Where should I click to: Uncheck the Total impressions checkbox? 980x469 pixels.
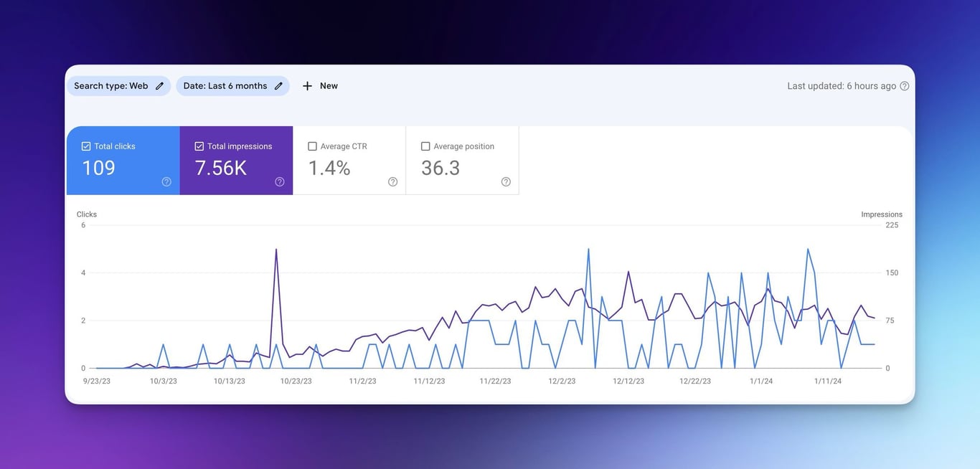point(199,146)
